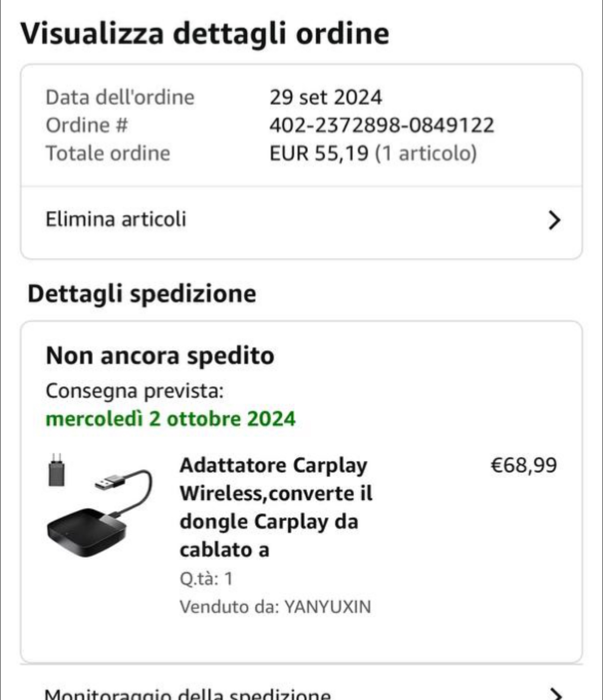
Task: Click the Visualizza dettagli ordine page title
Action: point(205,34)
